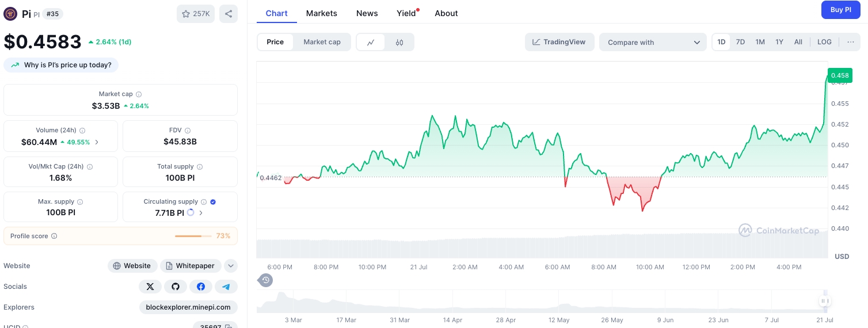Open the Telegram social link
The width and height of the screenshot is (868, 328).
click(226, 287)
